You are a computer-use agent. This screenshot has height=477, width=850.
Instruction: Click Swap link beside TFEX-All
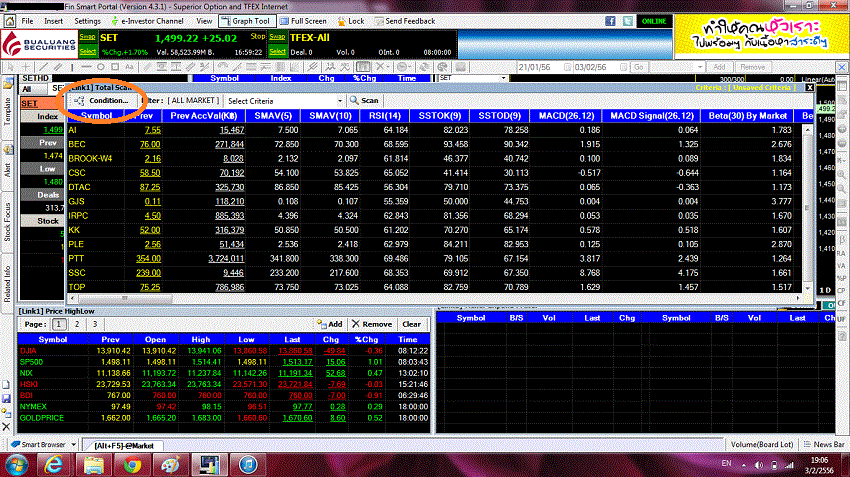(277, 37)
